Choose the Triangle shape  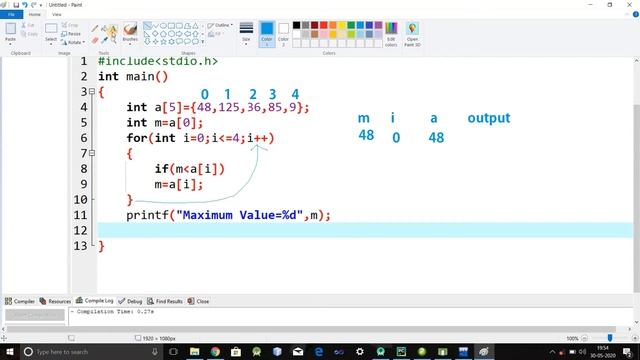pos(196,26)
